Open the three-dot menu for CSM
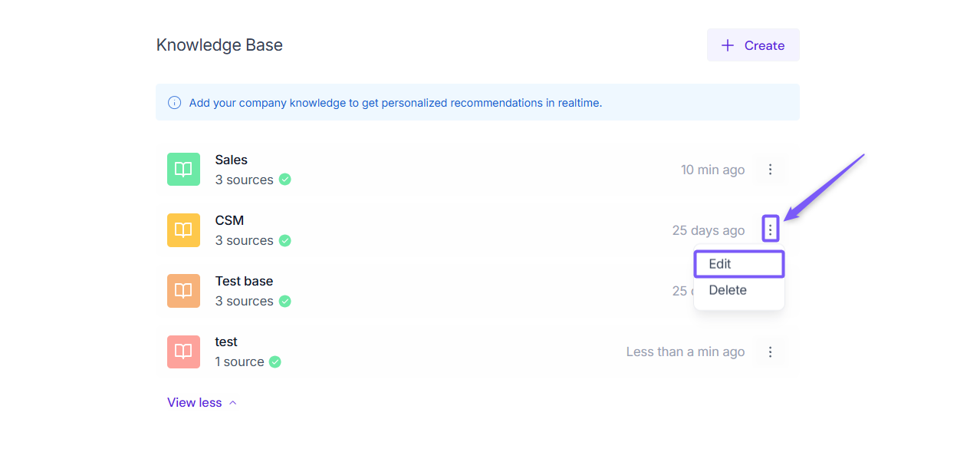This screenshot has height=449, width=980. 771,229
